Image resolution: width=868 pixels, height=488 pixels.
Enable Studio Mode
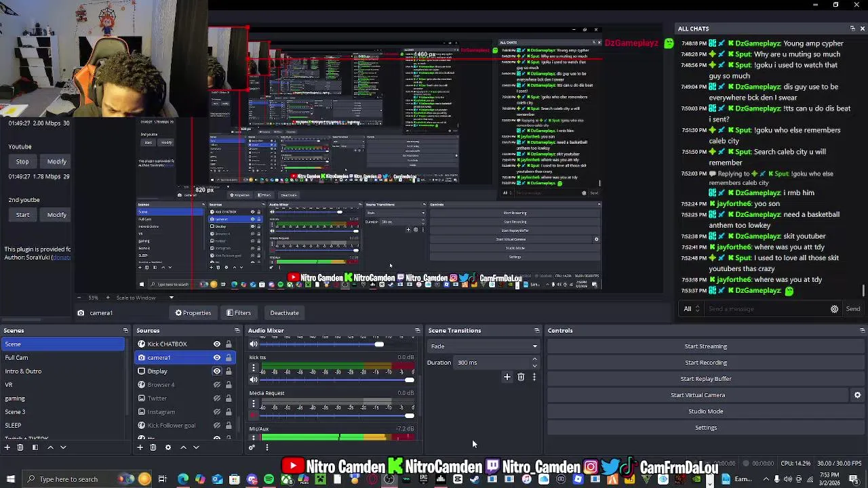(x=705, y=411)
